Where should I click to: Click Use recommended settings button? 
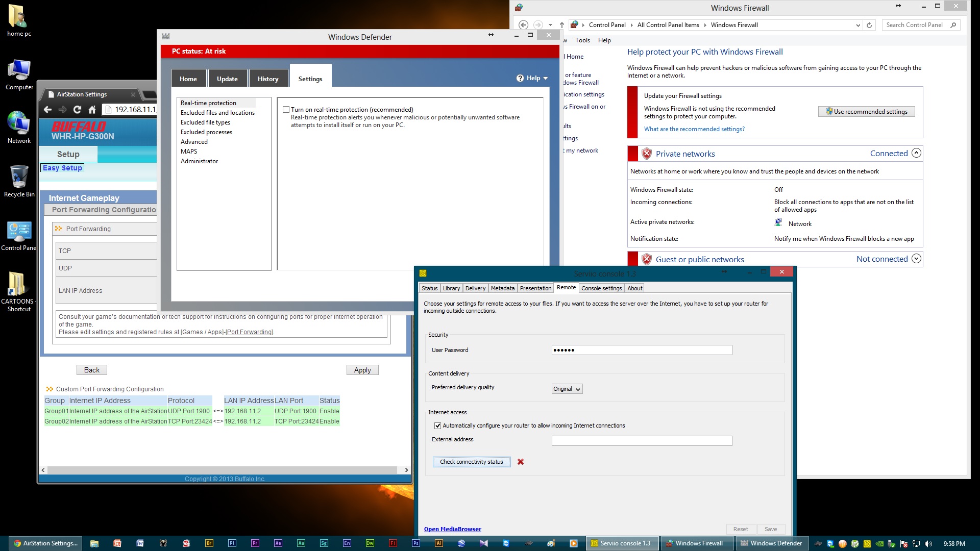[866, 112]
